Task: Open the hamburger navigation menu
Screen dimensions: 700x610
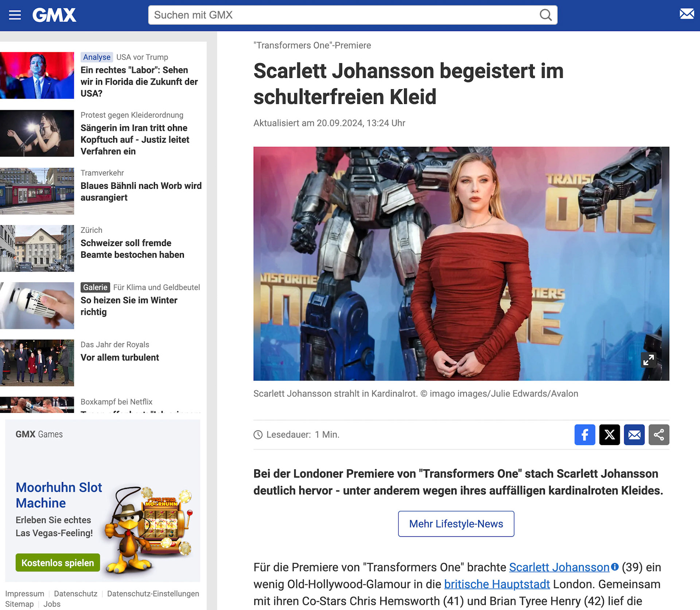Action: (15, 15)
